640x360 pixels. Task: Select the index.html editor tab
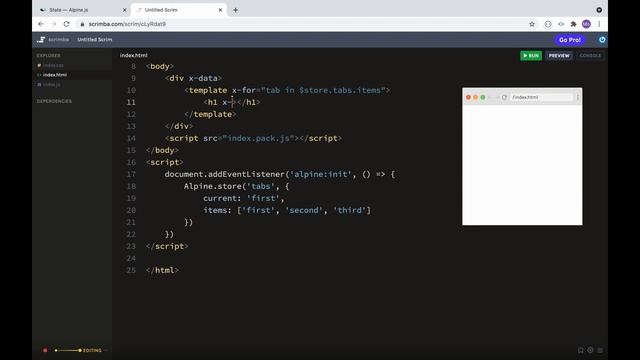(x=133, y=55)
